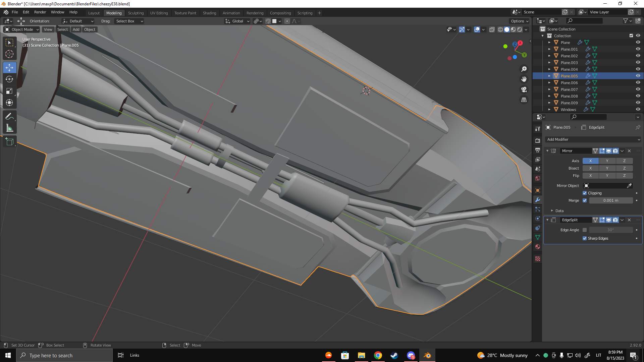Screen dimensions: 644x362
Task: Open the Object Mode dropdown
Action: tap(22, 29)
